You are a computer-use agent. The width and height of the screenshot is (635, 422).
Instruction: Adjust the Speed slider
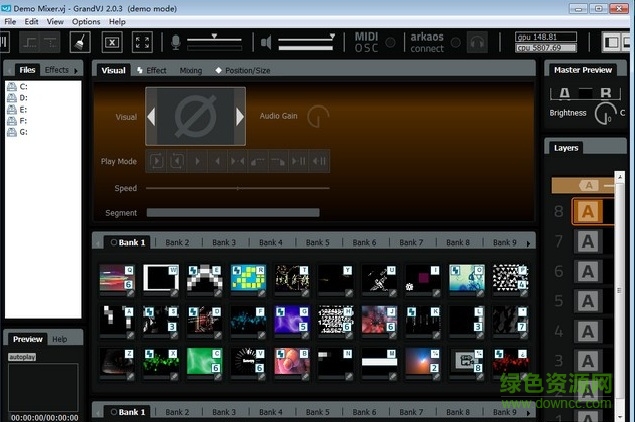[x=237, y=188]
